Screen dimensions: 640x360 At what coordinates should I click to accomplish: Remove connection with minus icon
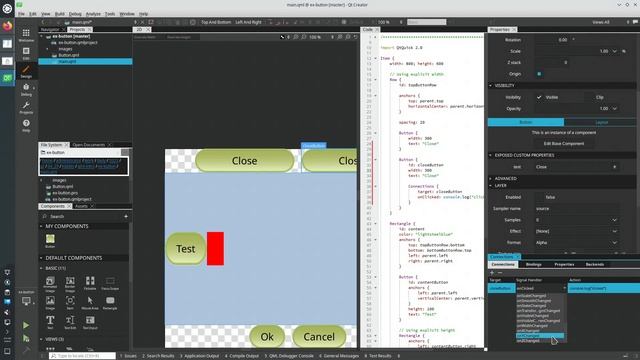[500, 273]
